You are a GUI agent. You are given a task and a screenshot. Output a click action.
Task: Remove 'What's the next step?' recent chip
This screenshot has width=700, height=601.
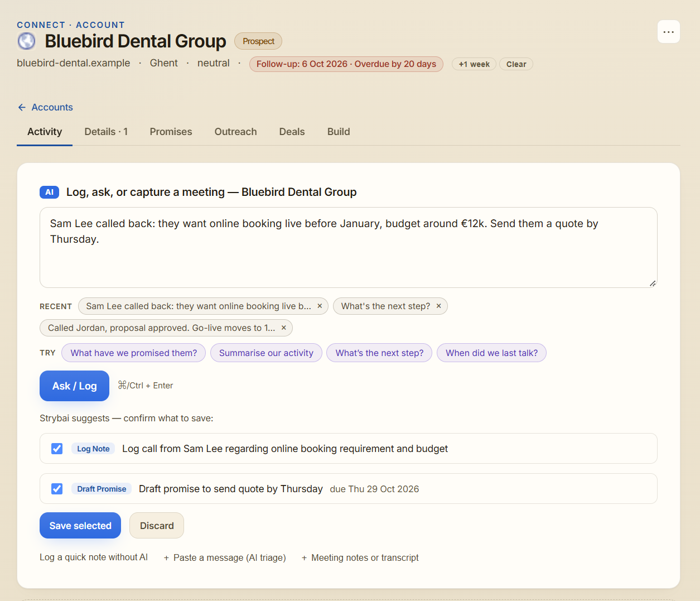438,306
